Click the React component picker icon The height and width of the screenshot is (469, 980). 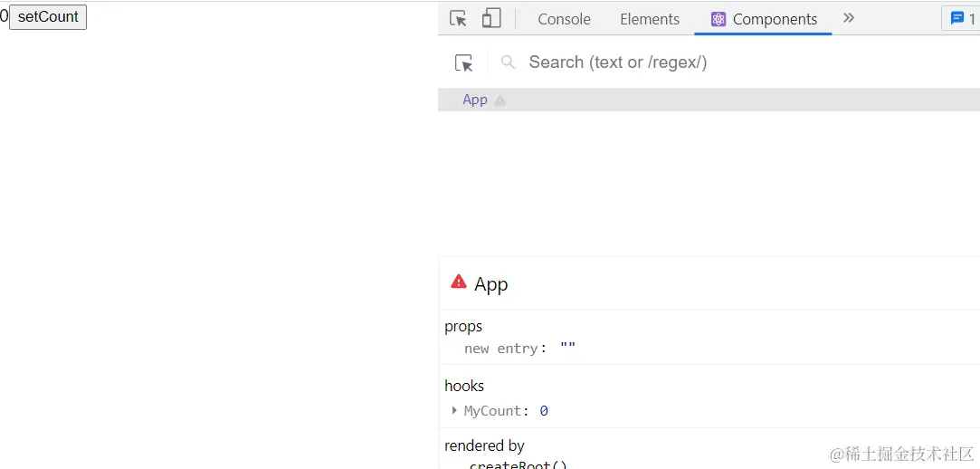click(x=464, y=62)
